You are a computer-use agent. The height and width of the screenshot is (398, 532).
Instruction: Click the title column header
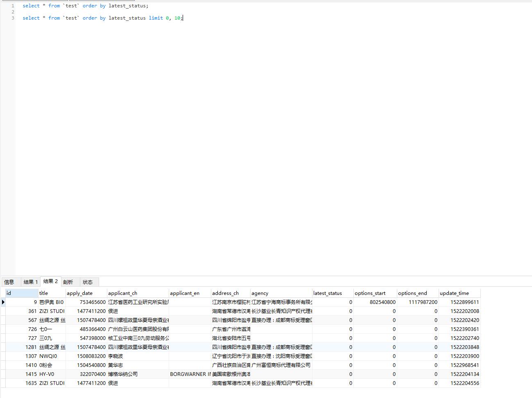pos(52,293)
